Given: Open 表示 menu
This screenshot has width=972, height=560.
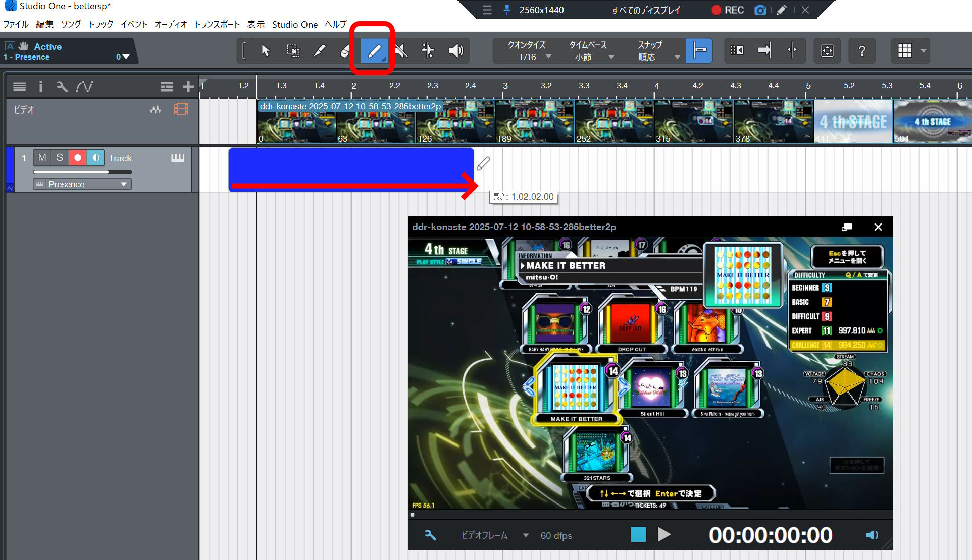Looking at the screenshot, I should coord(256,24).
